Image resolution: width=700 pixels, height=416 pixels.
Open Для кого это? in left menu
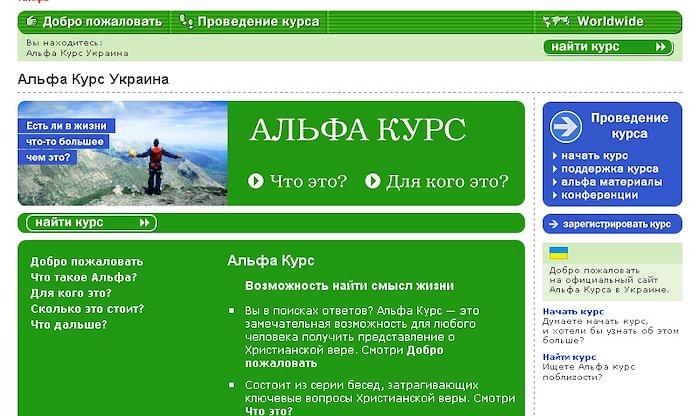[71, 293]
